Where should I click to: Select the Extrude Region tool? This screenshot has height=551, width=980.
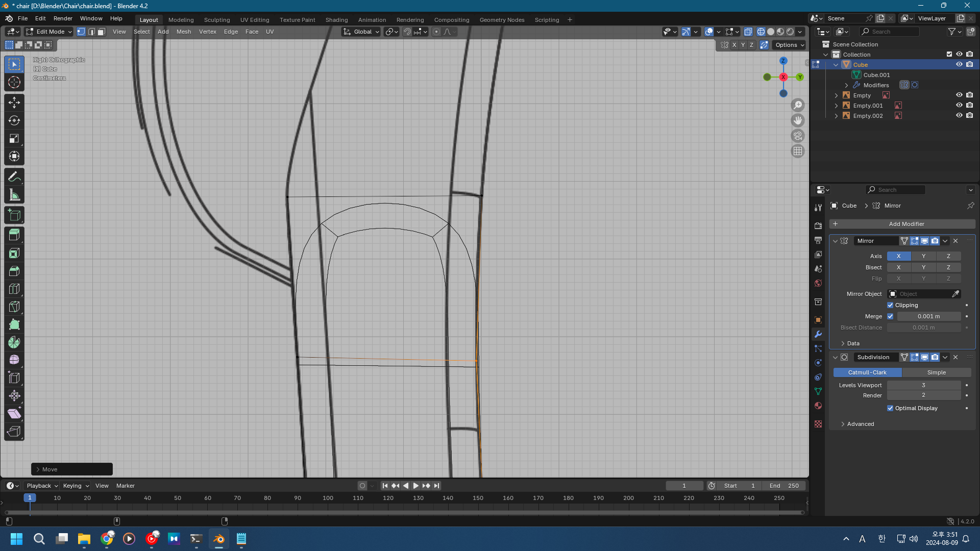click(14, 235)
